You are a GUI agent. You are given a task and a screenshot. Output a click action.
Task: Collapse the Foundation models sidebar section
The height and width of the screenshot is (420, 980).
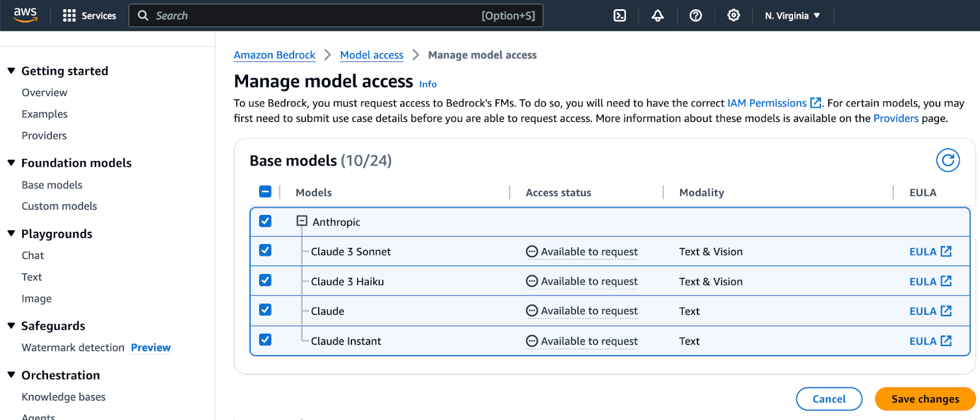[11, 163]
